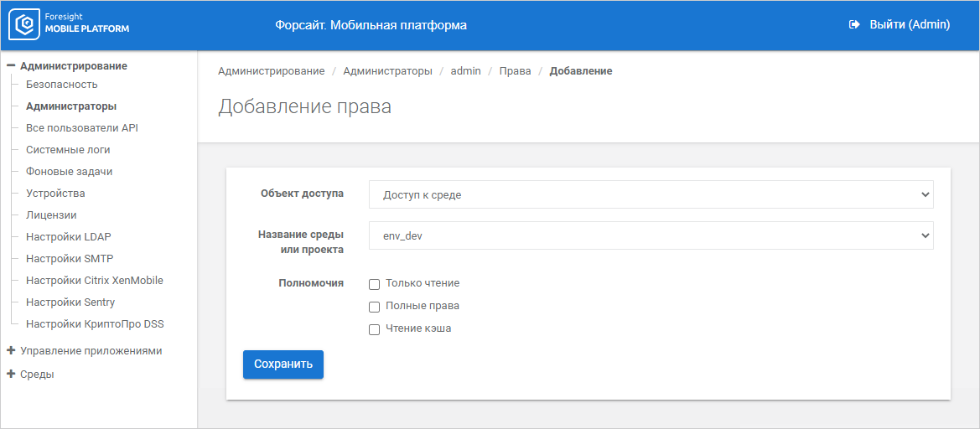Open the Название среды или проекта dropdown
The width and height of the screenshot is (980, 429).
point(651,235)
